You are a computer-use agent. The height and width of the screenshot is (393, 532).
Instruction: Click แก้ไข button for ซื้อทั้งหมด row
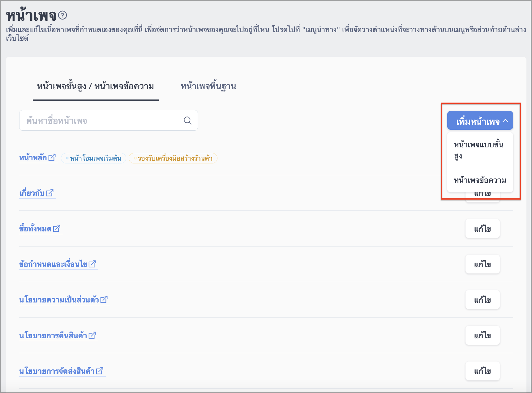tap(483, 229)
